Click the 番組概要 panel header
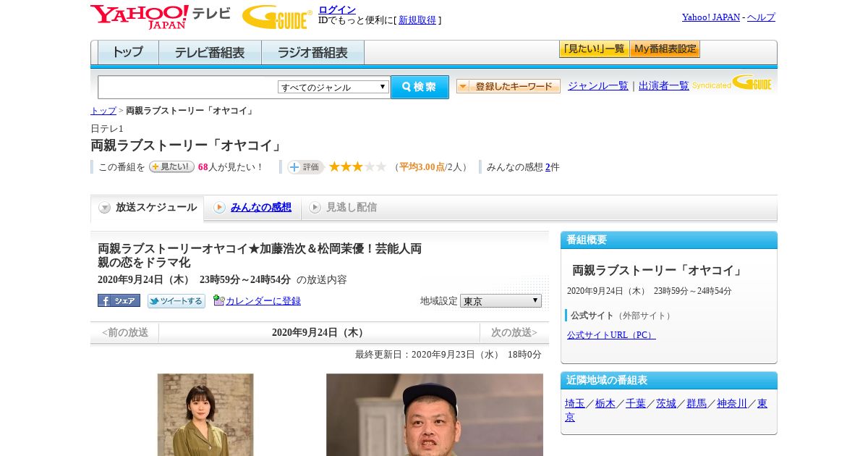Viewport: 868px width, 456px height. (669, 240)
